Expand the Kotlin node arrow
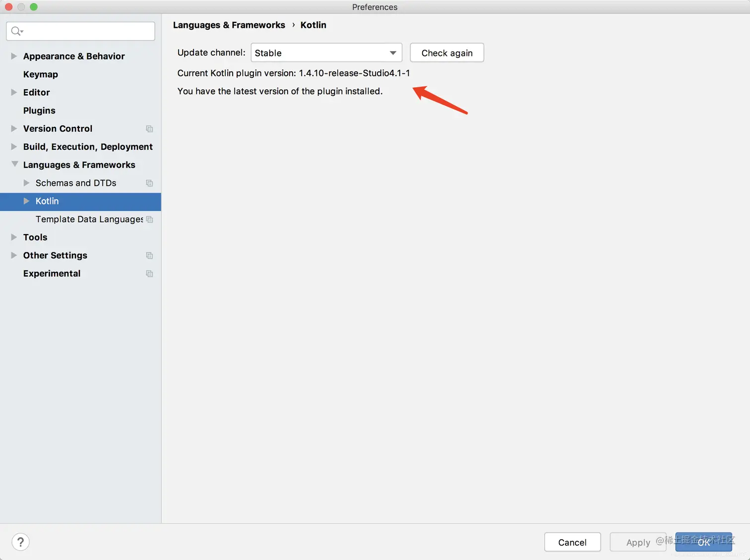 [26, 201]
